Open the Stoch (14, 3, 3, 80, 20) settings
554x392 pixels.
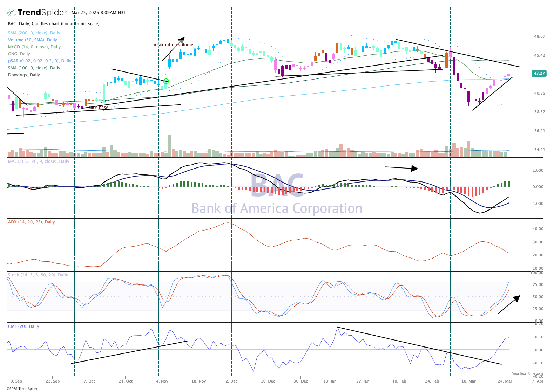tap(38, 275)
